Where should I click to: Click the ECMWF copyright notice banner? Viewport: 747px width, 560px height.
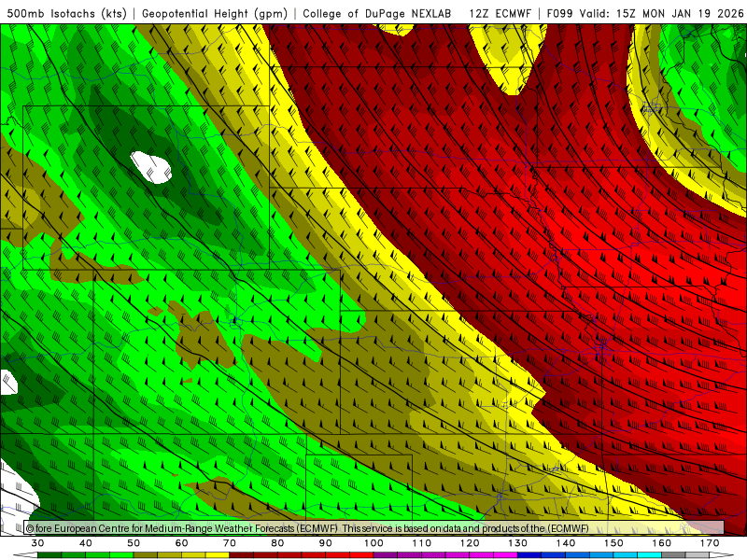(374, 528)
